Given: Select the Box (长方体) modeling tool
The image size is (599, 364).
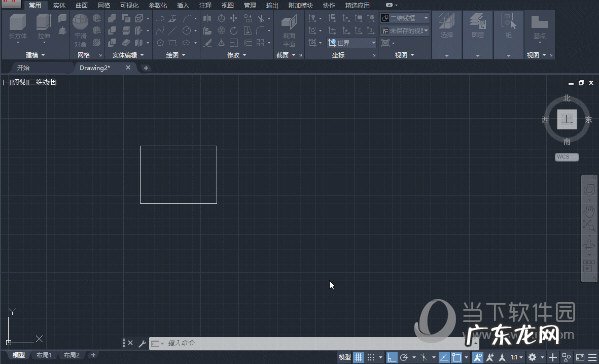Looking at the screenshot, I should coord(18,25).
